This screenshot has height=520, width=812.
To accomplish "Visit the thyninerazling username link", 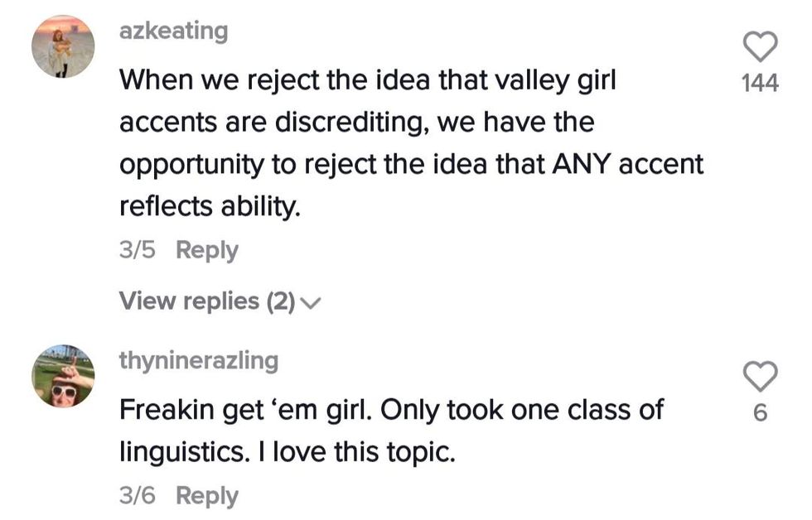I will (x=199, y=360).
